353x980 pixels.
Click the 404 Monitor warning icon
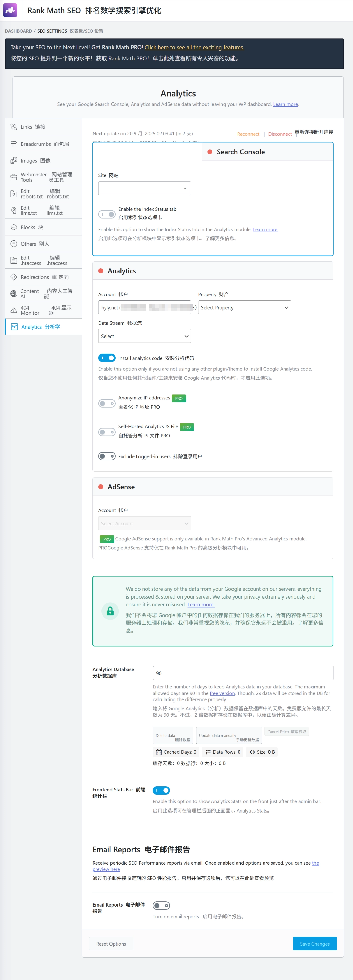click(x=14, y=310)
